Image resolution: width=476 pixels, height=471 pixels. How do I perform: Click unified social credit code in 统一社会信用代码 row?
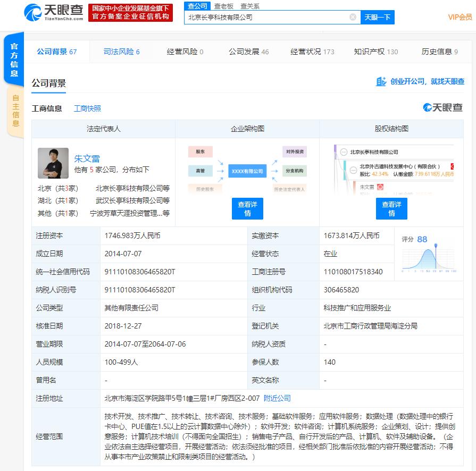pyautogui.click(x=140, y=272)
